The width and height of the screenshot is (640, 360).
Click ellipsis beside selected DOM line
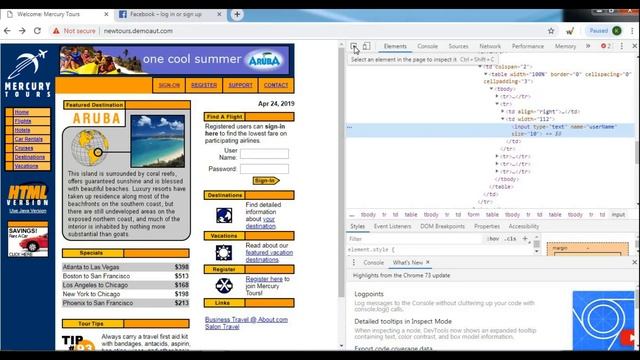[349, 127]
